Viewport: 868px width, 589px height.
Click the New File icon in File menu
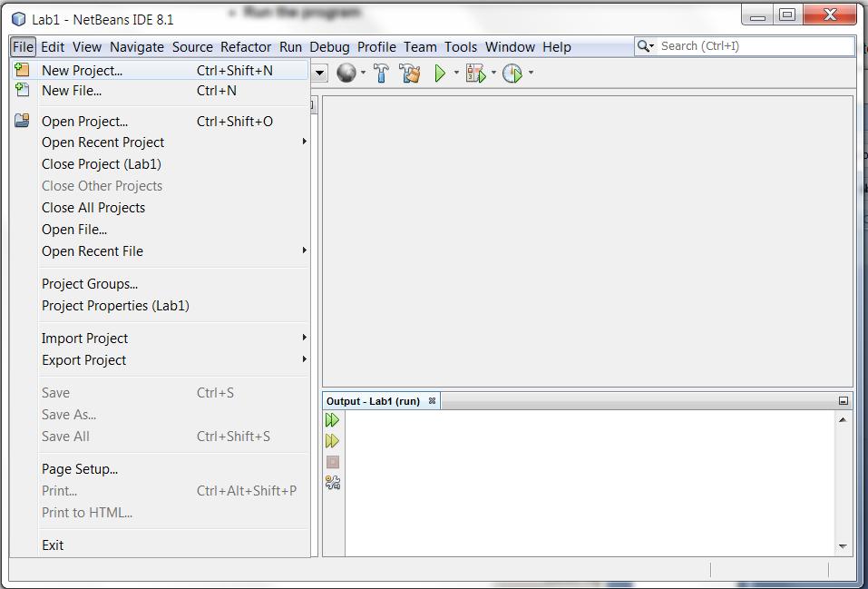22,90
